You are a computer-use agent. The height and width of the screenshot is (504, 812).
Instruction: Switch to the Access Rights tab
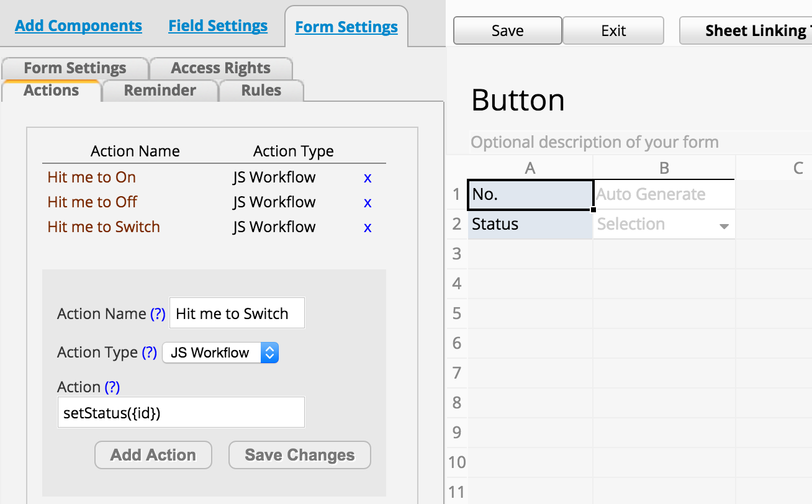[x=221, y=68]
